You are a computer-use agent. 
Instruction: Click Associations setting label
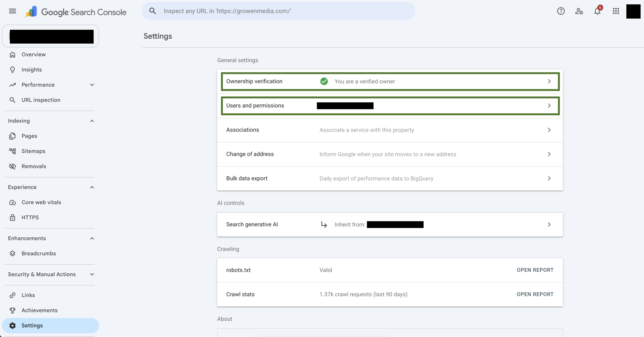tap(243, 130)
